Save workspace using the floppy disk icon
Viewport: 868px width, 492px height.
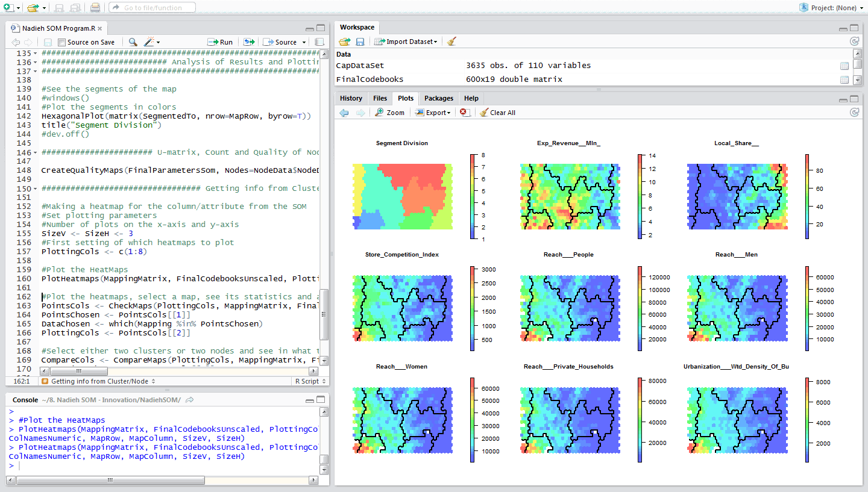click(x=360, y=42)
